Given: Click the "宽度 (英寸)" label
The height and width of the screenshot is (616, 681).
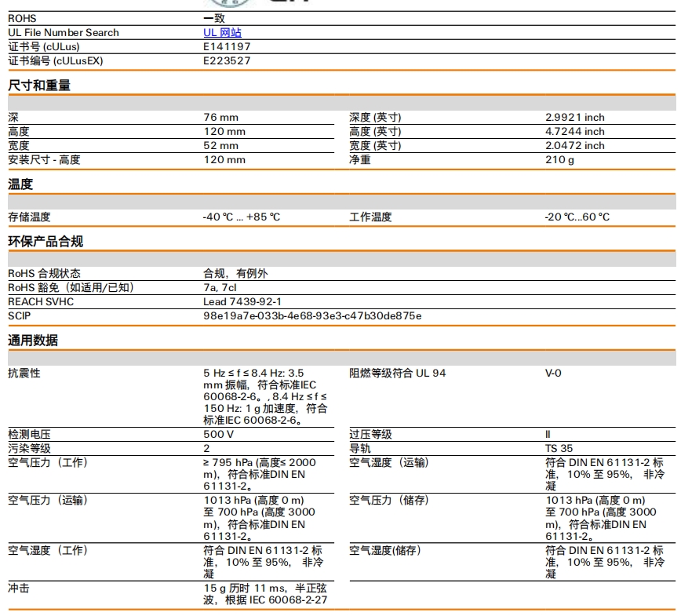Looking at the screenshot, I should pyautogui.click(x=375, y=145).
